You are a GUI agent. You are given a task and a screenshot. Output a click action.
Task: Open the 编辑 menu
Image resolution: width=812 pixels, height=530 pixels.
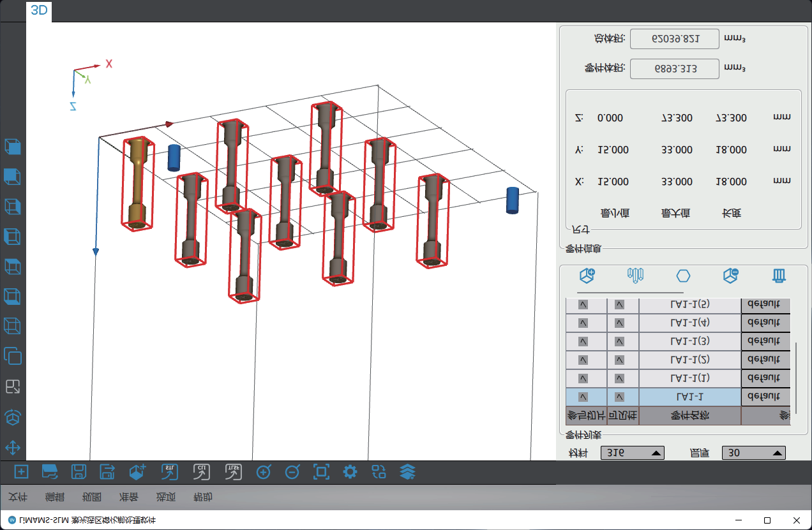coord(56,497)
